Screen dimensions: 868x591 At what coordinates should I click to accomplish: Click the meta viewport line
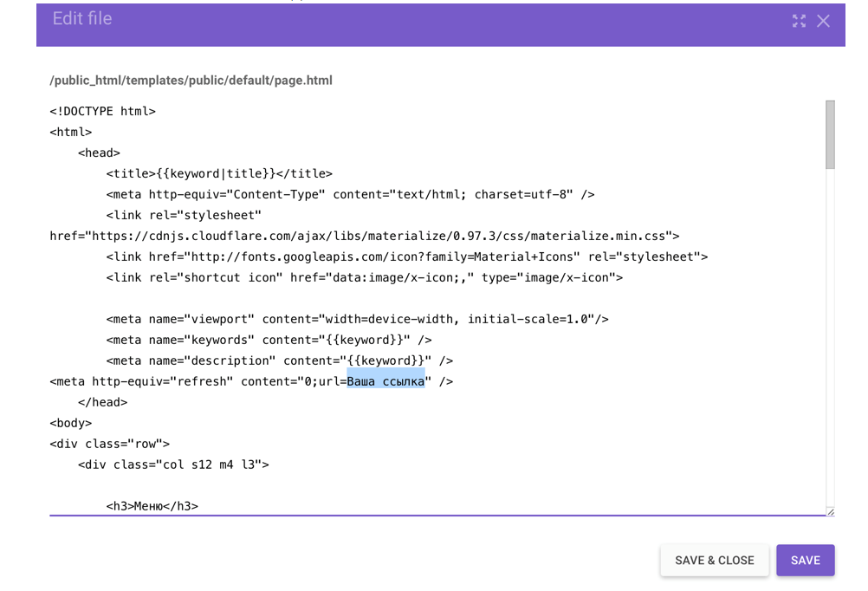point(357,319)
